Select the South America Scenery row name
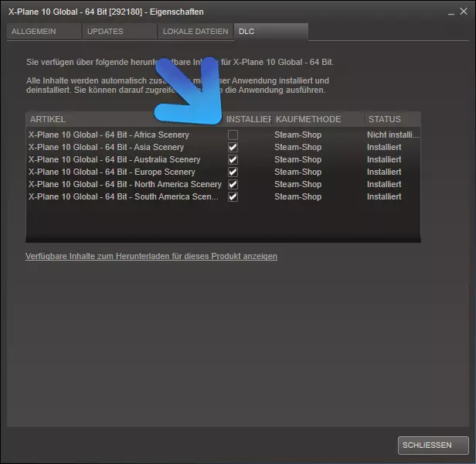Image resolution: width=476 pixels, height=464 pixels. tap(124, 197)
